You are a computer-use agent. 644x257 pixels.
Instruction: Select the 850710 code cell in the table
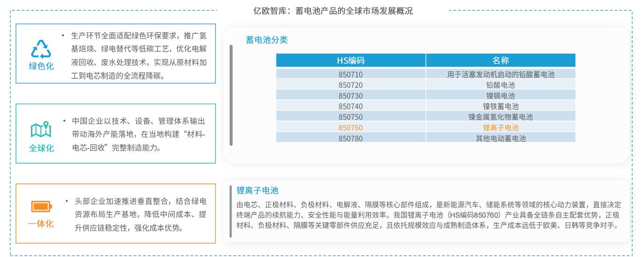[x=350, y=74]
